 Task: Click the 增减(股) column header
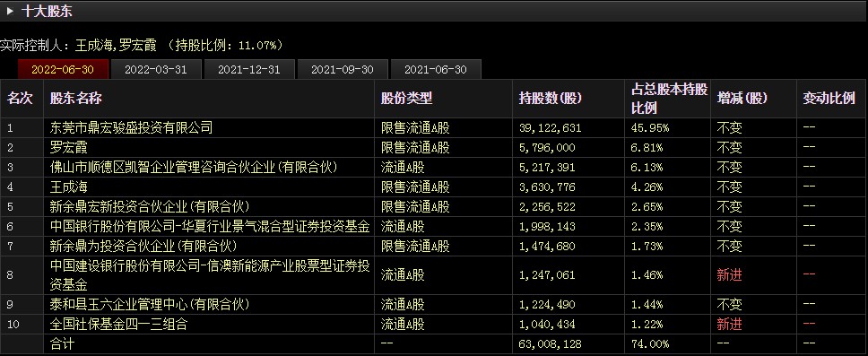tap(742, 99)
